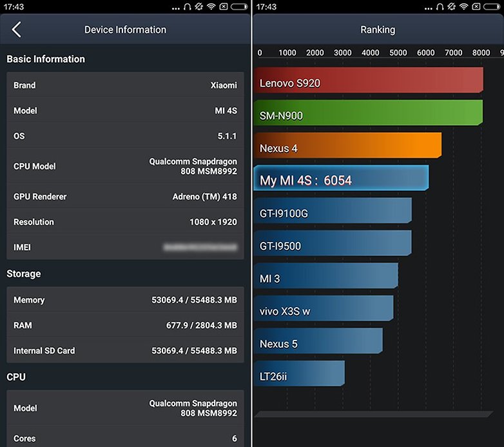Screen dimensions: 504x447
Task: Select the GT-I9500 ranking bar
Action: [333, 243]
